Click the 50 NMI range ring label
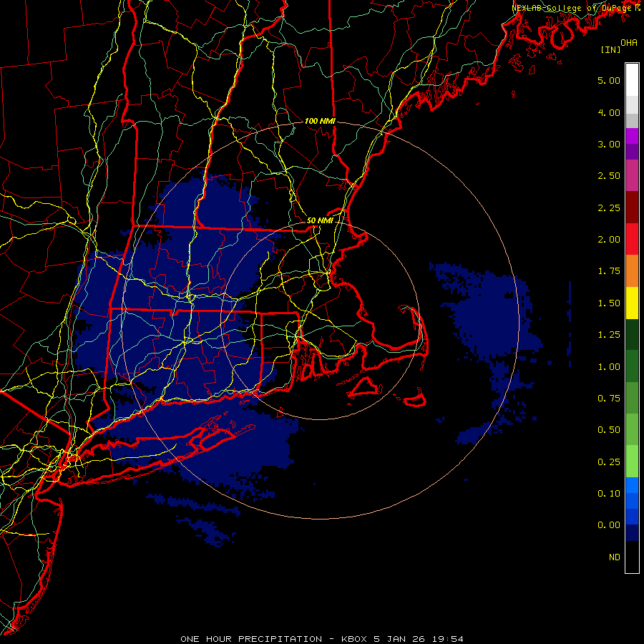The height and width of the screenshot is (644, 644). (320, 220)
